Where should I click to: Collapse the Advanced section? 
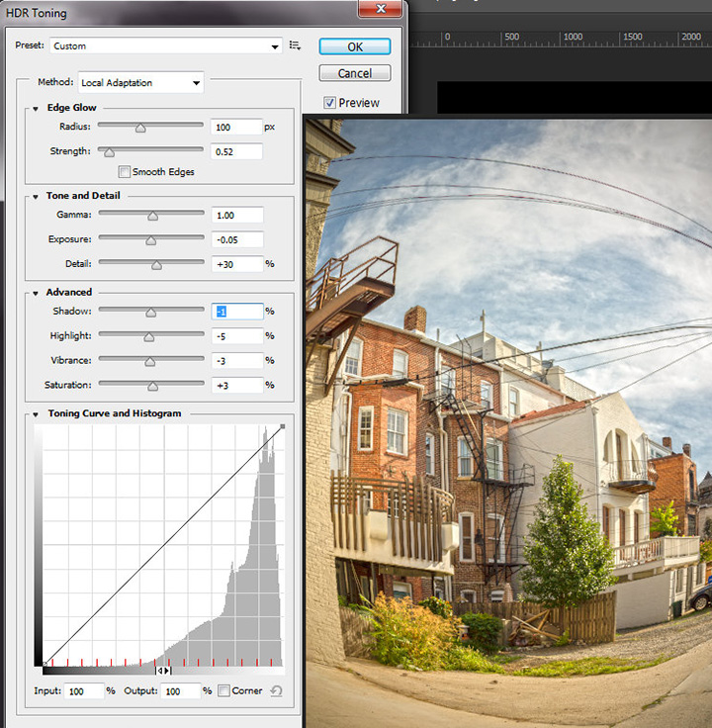[x=37, y=292]
